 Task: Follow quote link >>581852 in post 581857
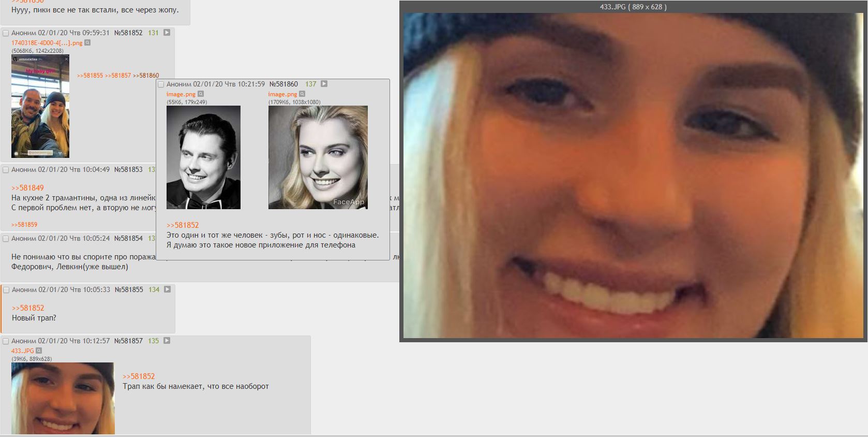click(x=139, y=376)
